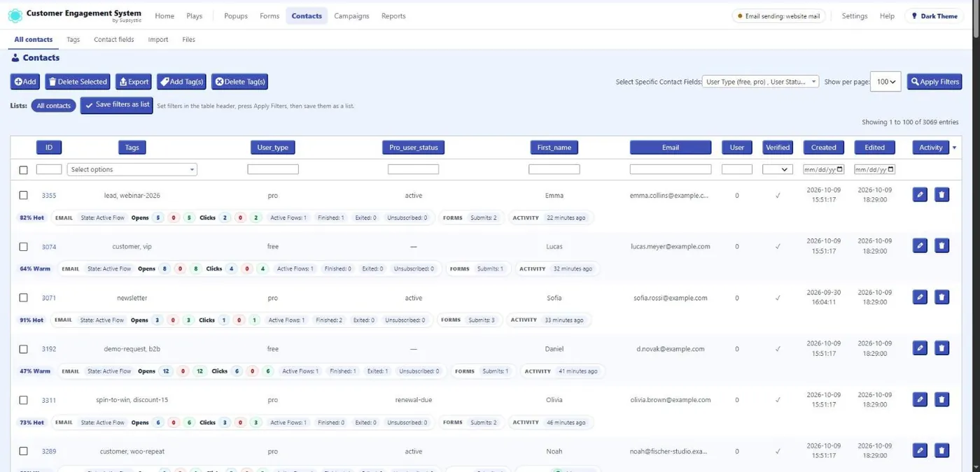980x472 pixels.
Task: Switch to the Files tab
Action: pos(189,40)
